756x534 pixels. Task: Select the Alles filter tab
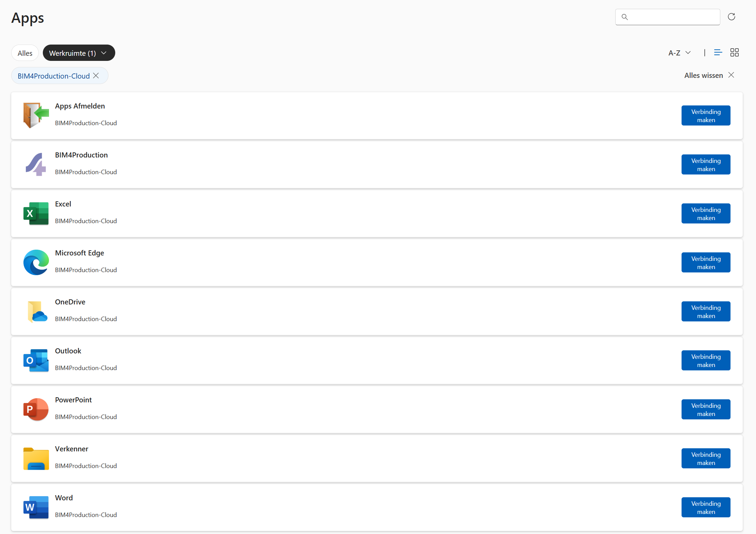point(25,53)
